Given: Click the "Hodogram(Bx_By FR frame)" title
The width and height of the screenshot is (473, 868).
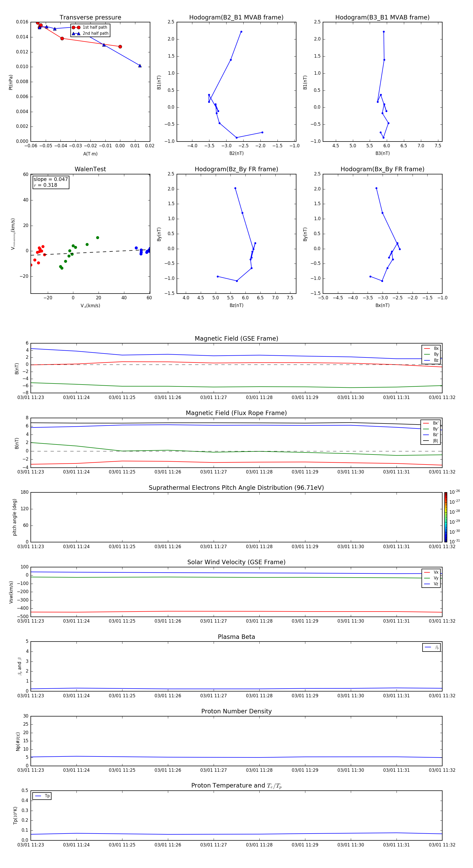Looking at the screenshot, I should click(382, 169).
